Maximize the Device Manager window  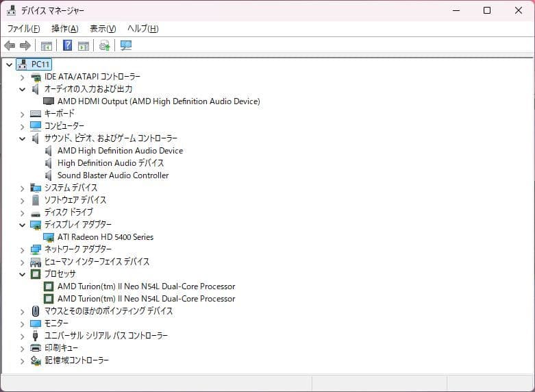pos(487,10)
